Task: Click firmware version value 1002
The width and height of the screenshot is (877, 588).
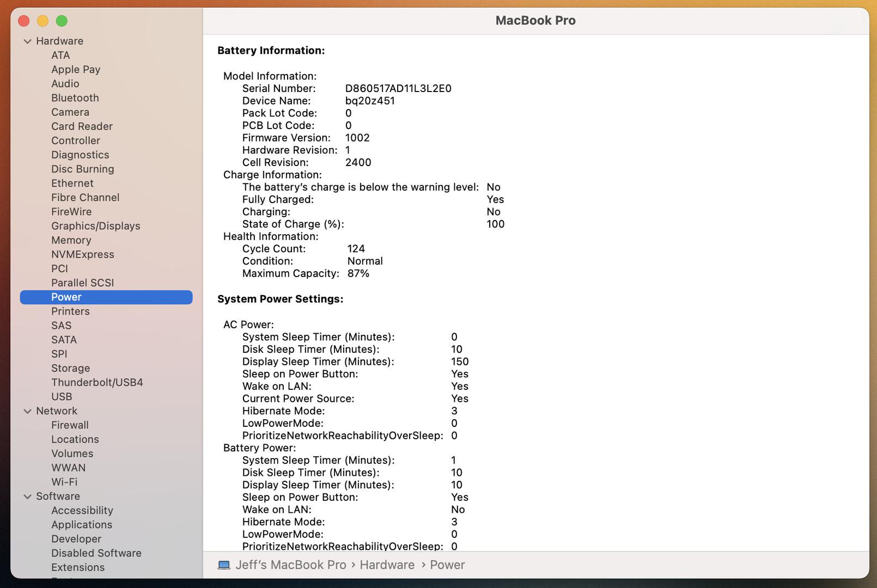Action: tap(357, 138)
